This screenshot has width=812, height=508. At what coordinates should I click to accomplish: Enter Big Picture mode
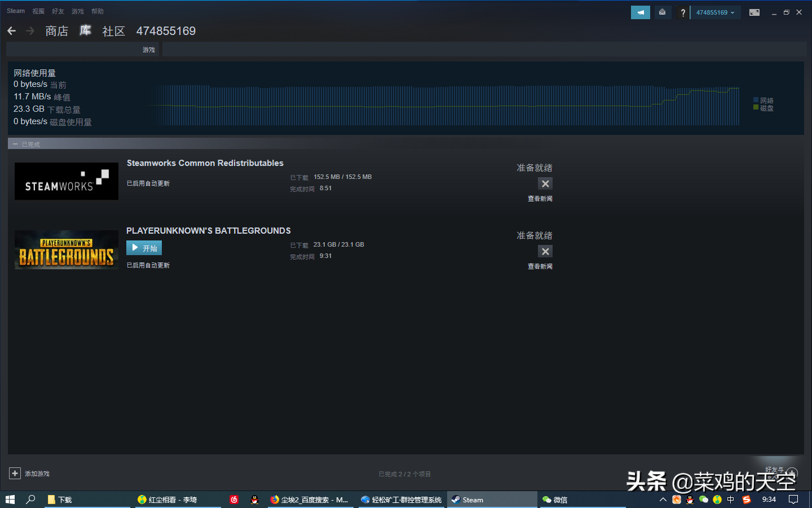tap(754, 12)
